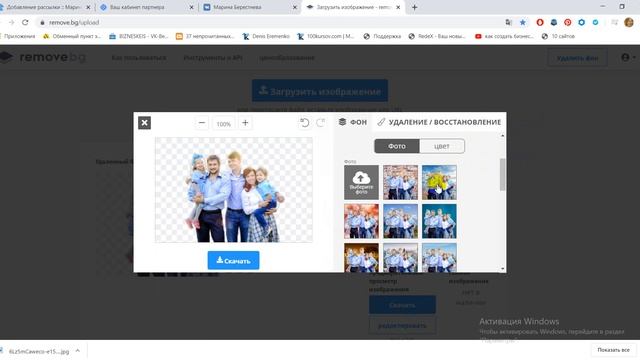Screen dimensions: 640x360
Task: Open the Инструменты и API nav link
Action: tap(213, 58)
